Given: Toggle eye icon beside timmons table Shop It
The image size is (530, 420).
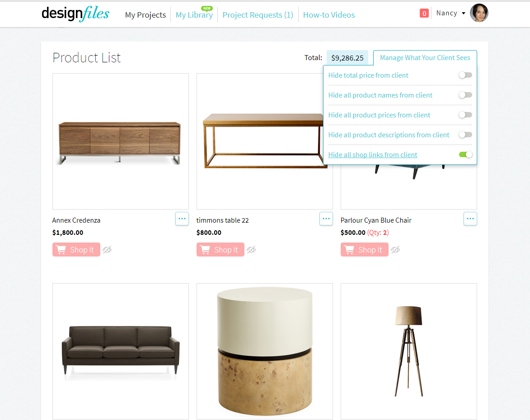Looking at the screenshot, I should tap(251, 250).
